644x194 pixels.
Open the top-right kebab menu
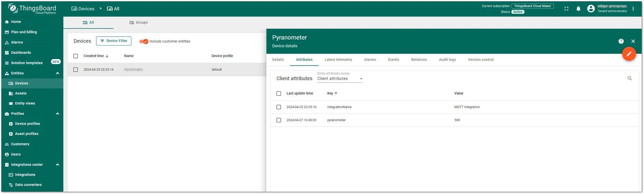tap(633, 9)
